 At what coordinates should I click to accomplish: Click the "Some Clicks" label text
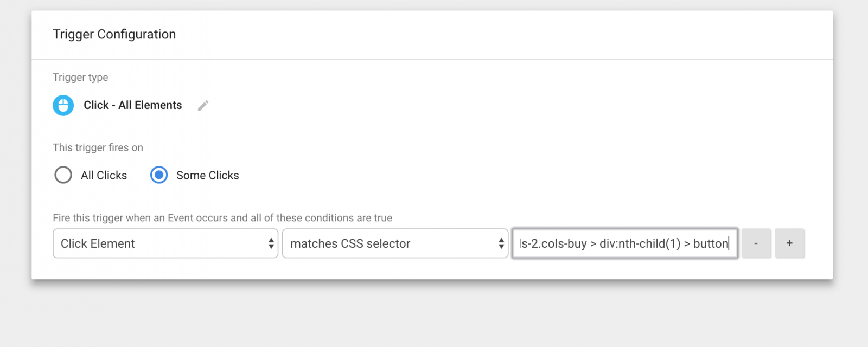click(208, 175)
